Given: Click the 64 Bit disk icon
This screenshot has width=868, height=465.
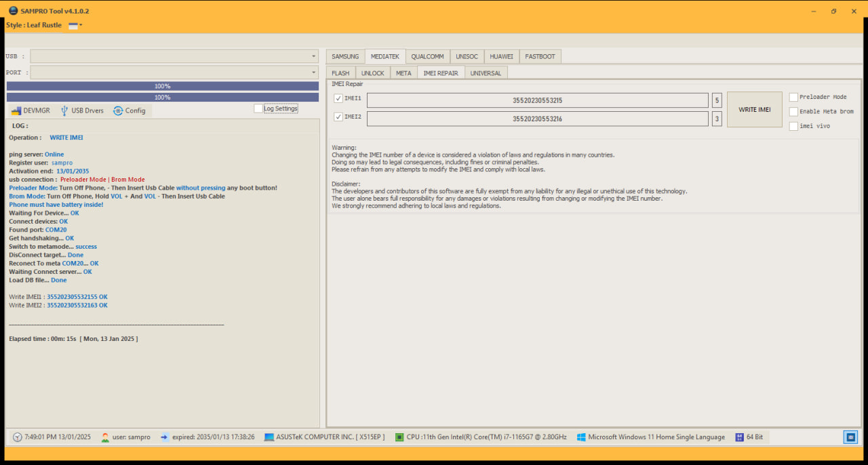Looking at the screenshot, I should click(739, 437).
